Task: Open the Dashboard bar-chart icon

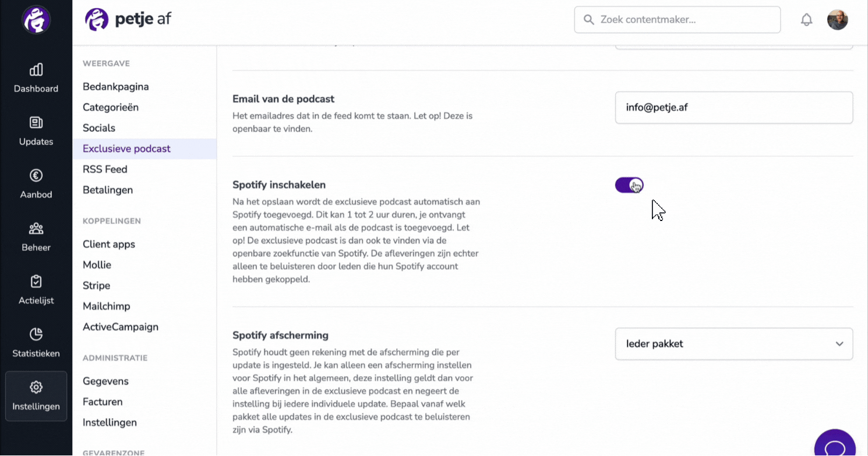Action: (36, 70)
